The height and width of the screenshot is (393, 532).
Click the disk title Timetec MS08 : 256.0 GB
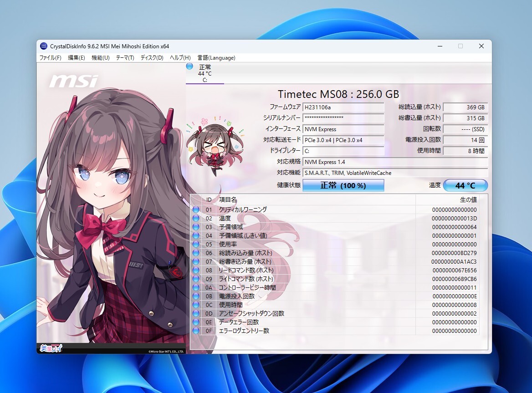(338, 94)
